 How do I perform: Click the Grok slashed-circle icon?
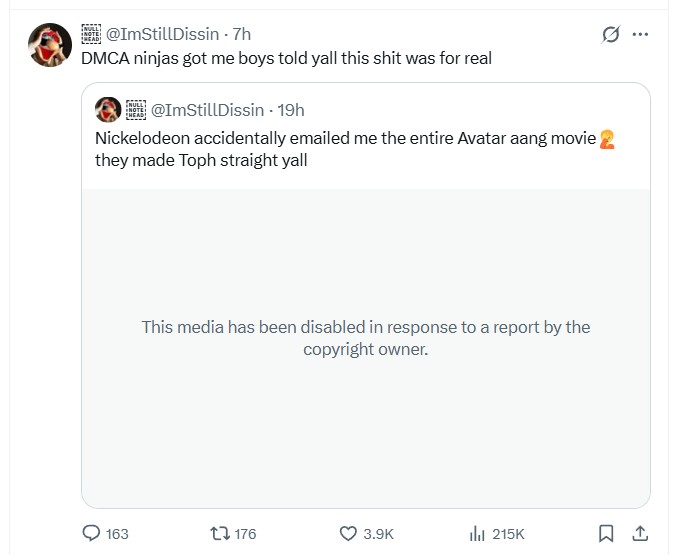click(610, 35)
